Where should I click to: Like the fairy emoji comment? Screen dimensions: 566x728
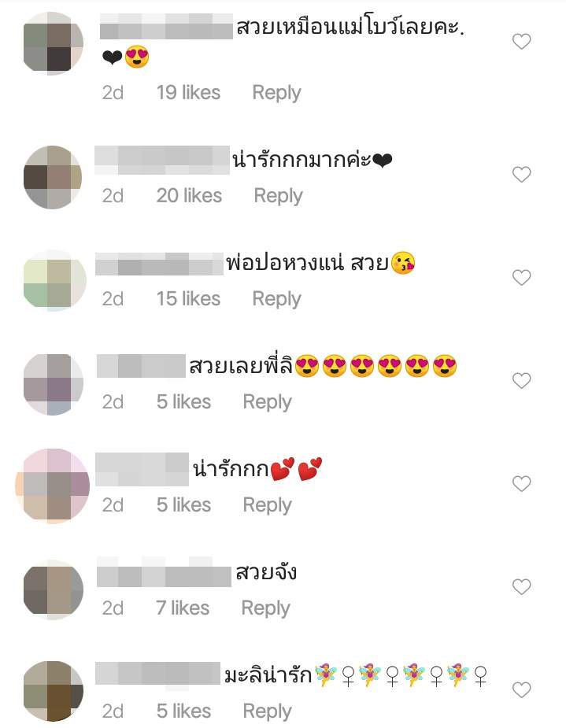point(521,689)
